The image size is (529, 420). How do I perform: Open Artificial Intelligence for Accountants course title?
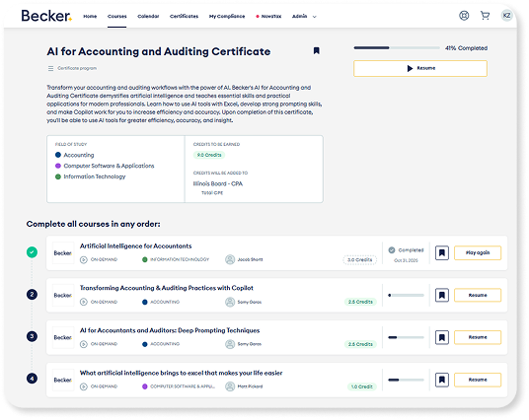(135, 246)
